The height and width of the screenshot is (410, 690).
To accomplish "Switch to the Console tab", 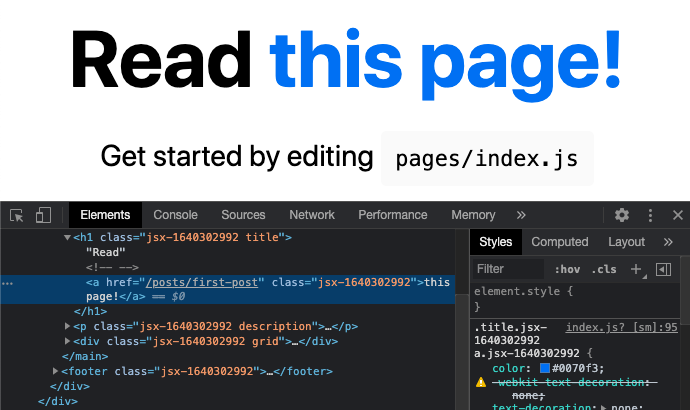I will click(175, 215).
